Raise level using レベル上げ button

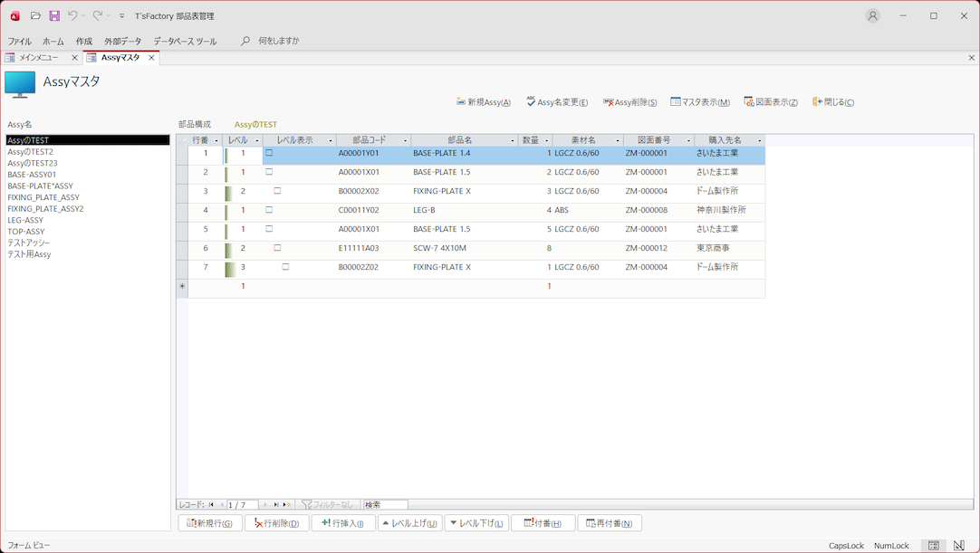[x=409, y=523]
